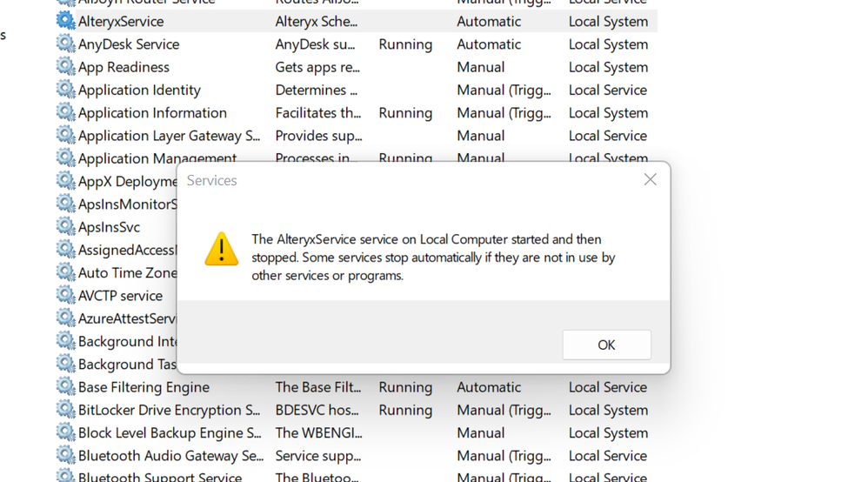Click the AVCTP service gear icon

(65, 296)
